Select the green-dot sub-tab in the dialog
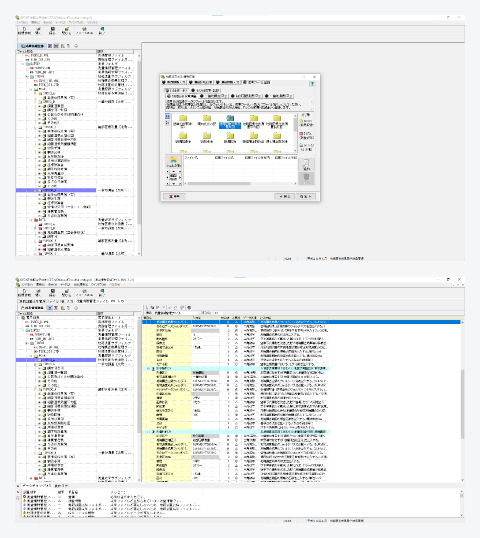Image resolution: width=480 pixels, height=538 pixels. click(x=176, y=90)
